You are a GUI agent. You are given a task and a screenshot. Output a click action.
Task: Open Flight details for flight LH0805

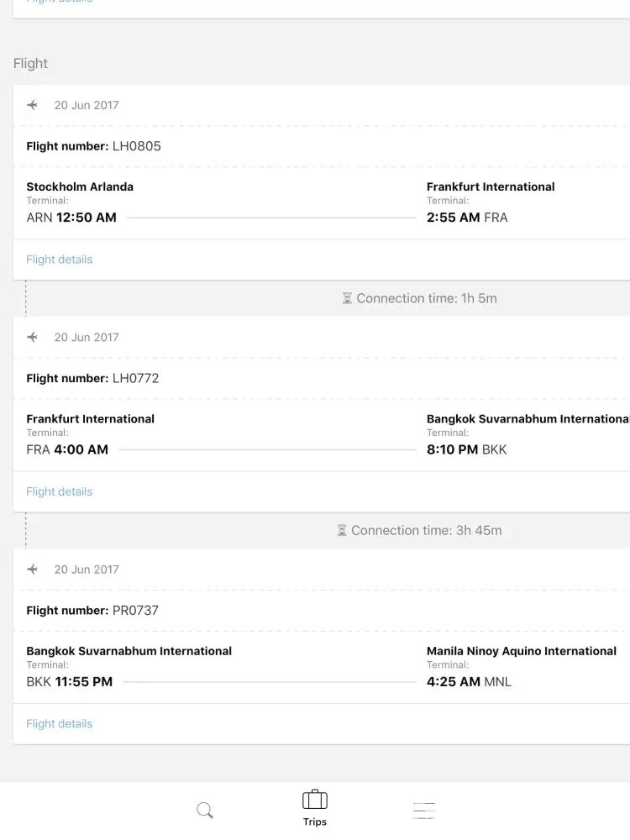60,260
